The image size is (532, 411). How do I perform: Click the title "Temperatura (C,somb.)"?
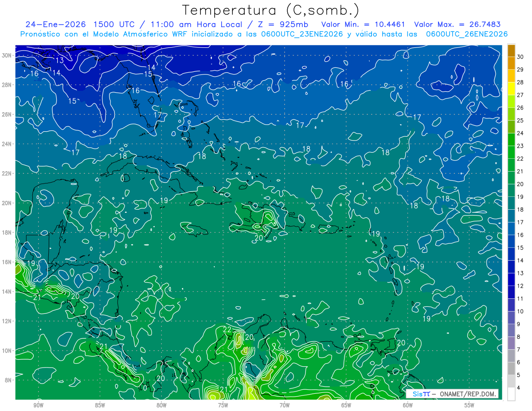coord(271,10)
